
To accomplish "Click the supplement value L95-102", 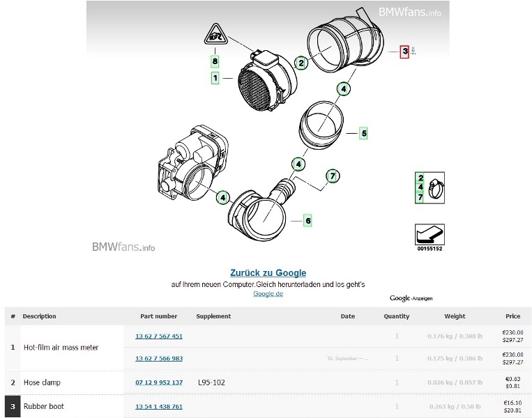I will pos(211,382).
